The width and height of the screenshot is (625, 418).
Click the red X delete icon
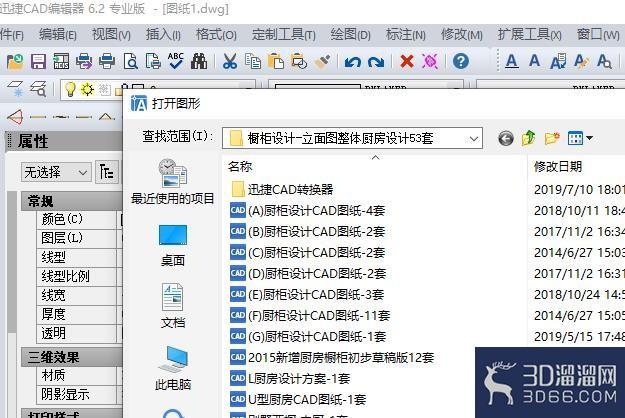tap(407, 61)
